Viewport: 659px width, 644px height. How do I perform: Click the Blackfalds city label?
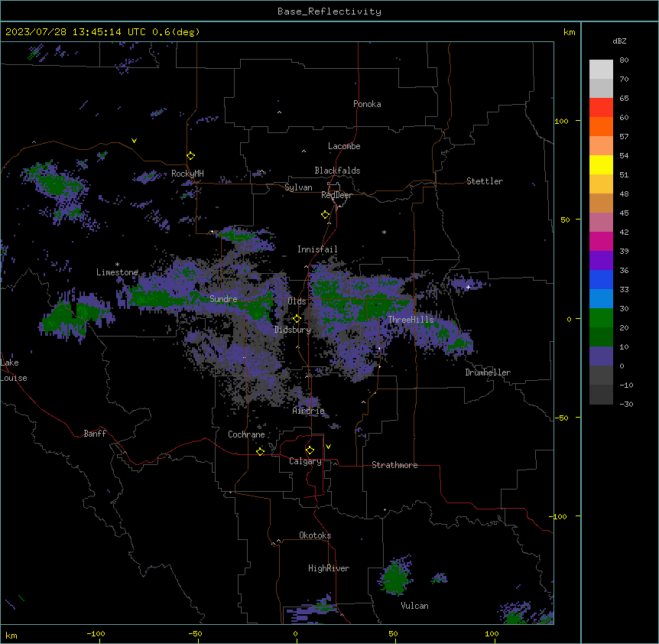(337, 171)
